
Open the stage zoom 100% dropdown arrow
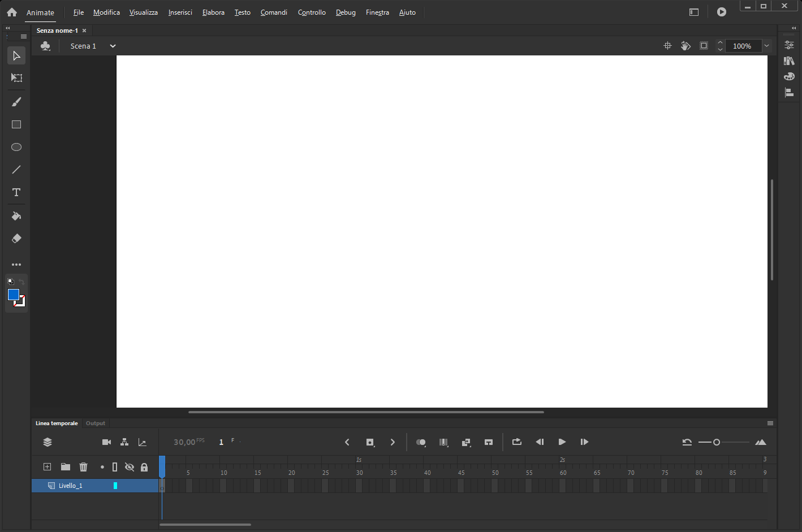pos(767,46)
